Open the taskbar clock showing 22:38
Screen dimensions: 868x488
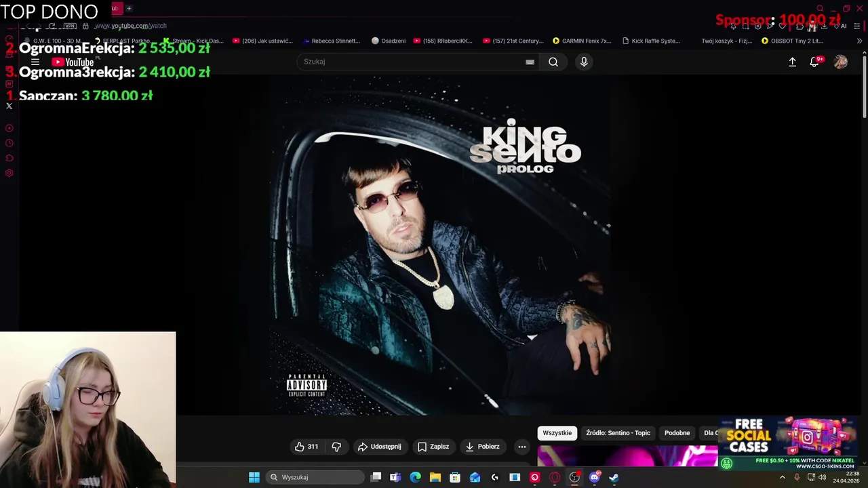pos(847,477)
